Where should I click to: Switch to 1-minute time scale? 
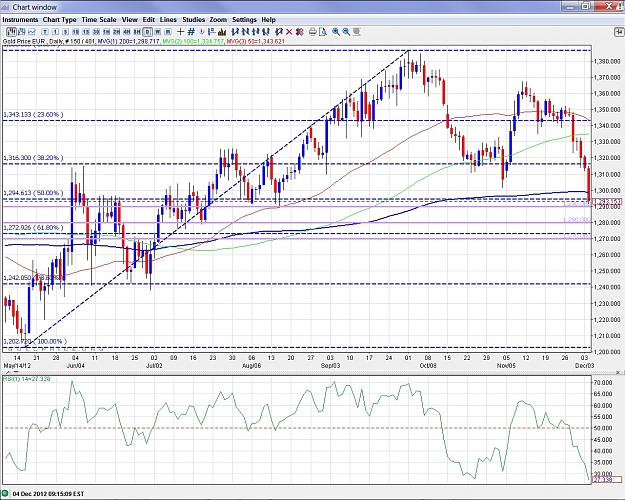[55, 32]
